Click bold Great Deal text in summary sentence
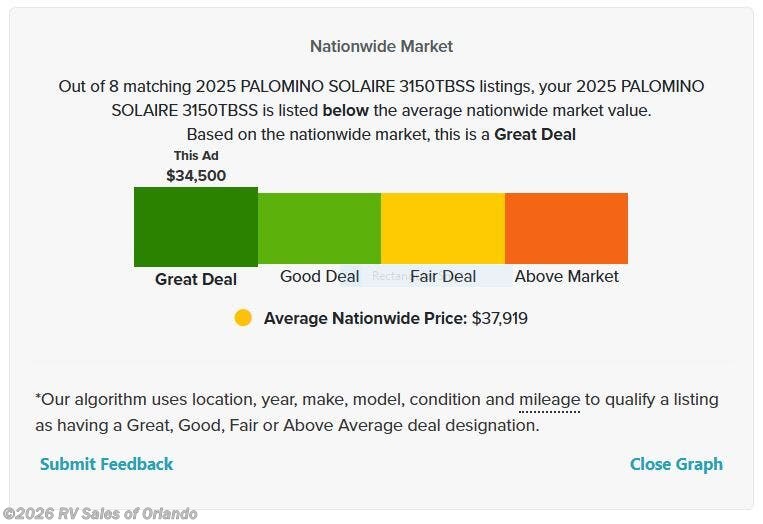This screenshot has height=524, width=763. [535, 134]
